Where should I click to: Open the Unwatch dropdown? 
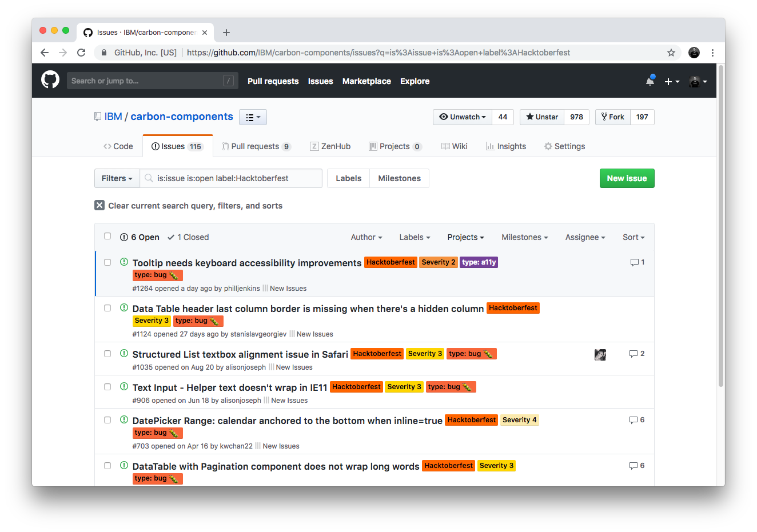coord(463,117)
